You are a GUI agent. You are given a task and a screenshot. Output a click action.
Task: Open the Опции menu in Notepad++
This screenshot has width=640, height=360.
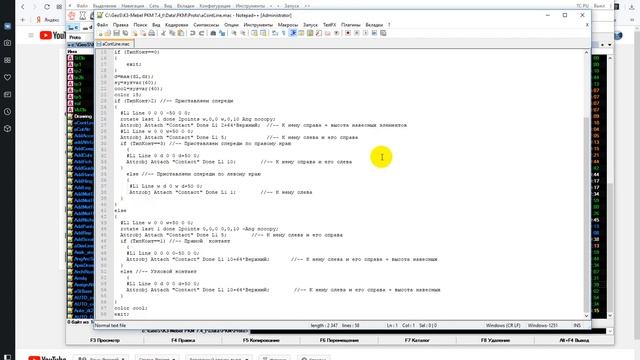(231, 25)
